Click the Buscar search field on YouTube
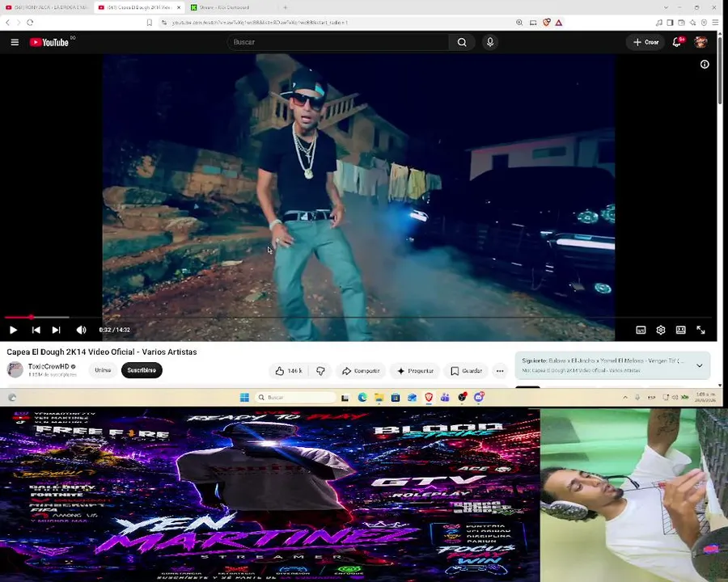 pyautogui.click(x=338, y=42)
